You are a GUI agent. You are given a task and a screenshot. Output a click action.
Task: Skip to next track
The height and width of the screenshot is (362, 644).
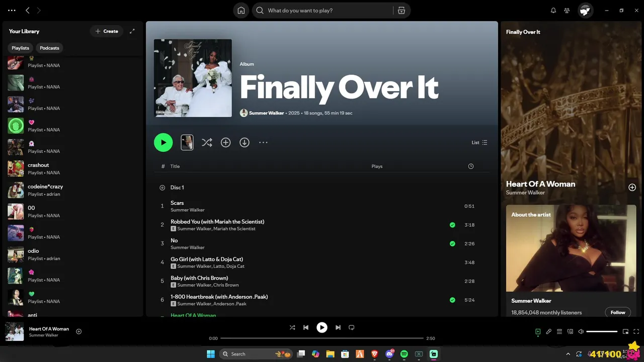tap(338, 327)
